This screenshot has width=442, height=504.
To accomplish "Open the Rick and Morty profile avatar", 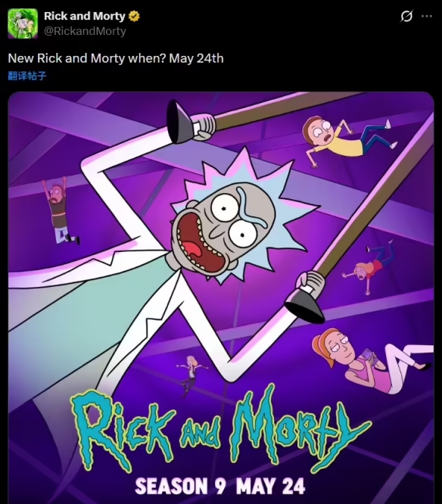I will tap(23, 23).
